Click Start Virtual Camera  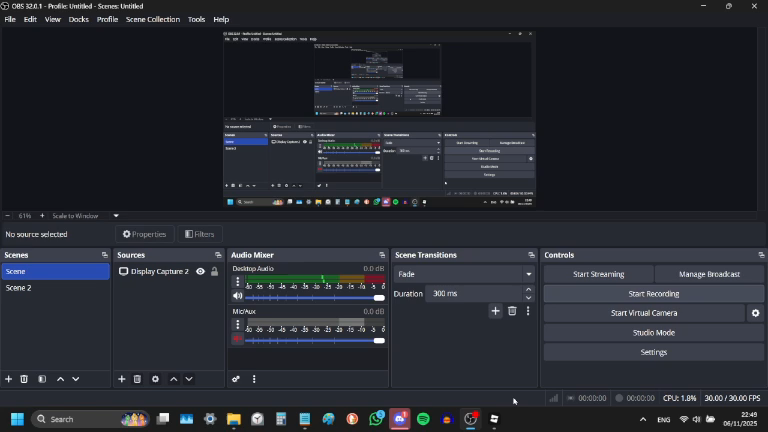(644, 313)
